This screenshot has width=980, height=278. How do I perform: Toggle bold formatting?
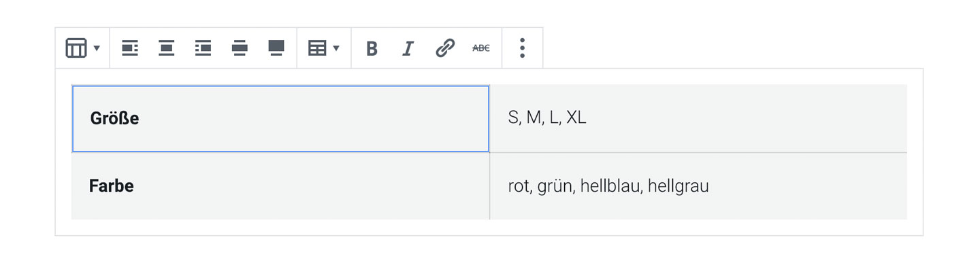[x=372, y=49]
